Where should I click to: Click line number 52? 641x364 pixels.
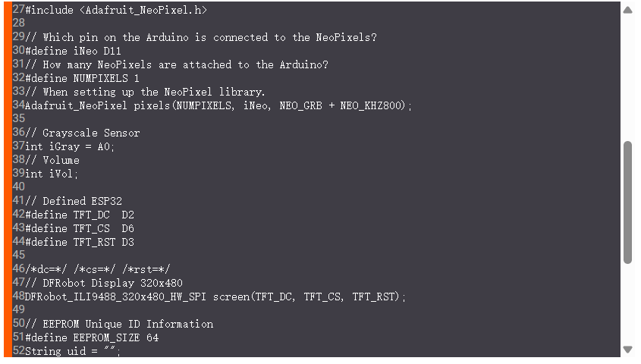[x=18, y=351]
